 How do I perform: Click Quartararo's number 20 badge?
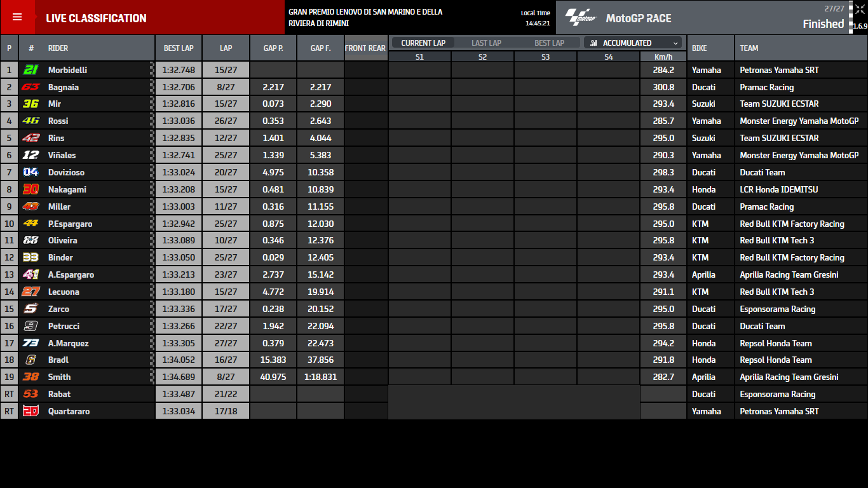click(x=31, y=411)
